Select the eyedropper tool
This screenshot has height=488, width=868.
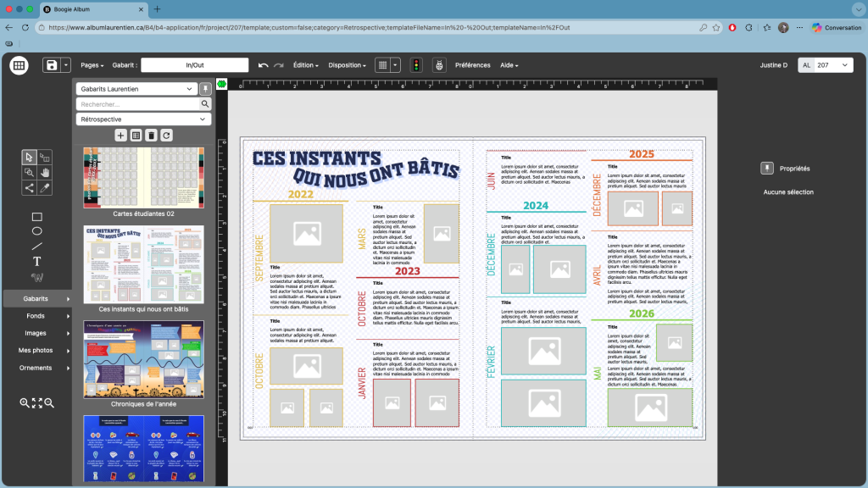tap(45, 188)
